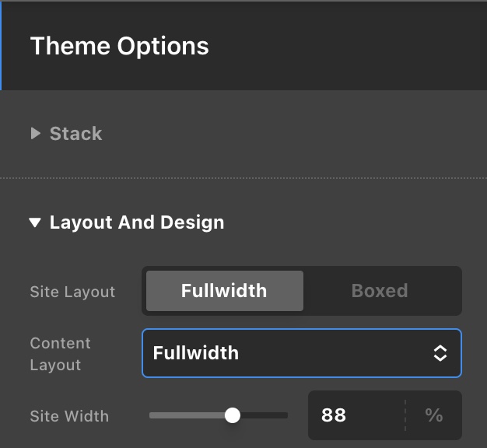Click the Theme Options panel title

pos(119,46)
